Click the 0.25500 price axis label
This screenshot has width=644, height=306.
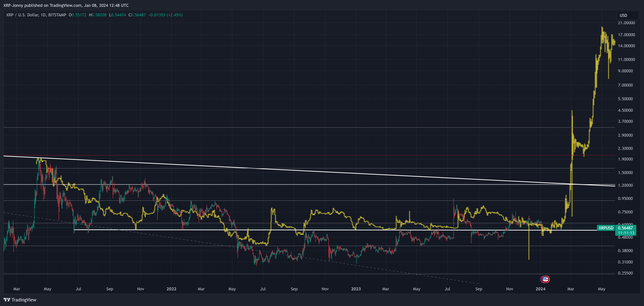[x=625, y=273]
